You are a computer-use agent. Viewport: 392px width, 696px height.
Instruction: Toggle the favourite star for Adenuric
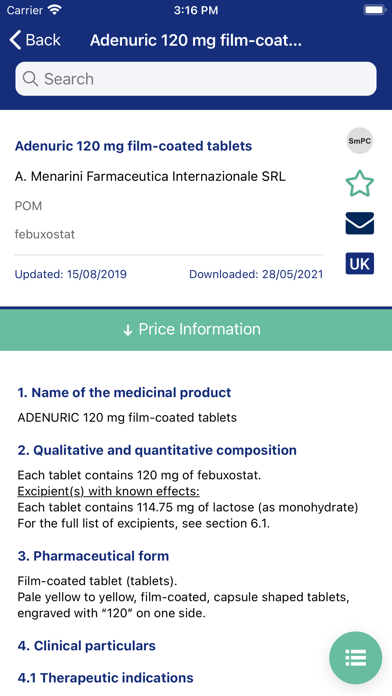[x=360, y=183]
